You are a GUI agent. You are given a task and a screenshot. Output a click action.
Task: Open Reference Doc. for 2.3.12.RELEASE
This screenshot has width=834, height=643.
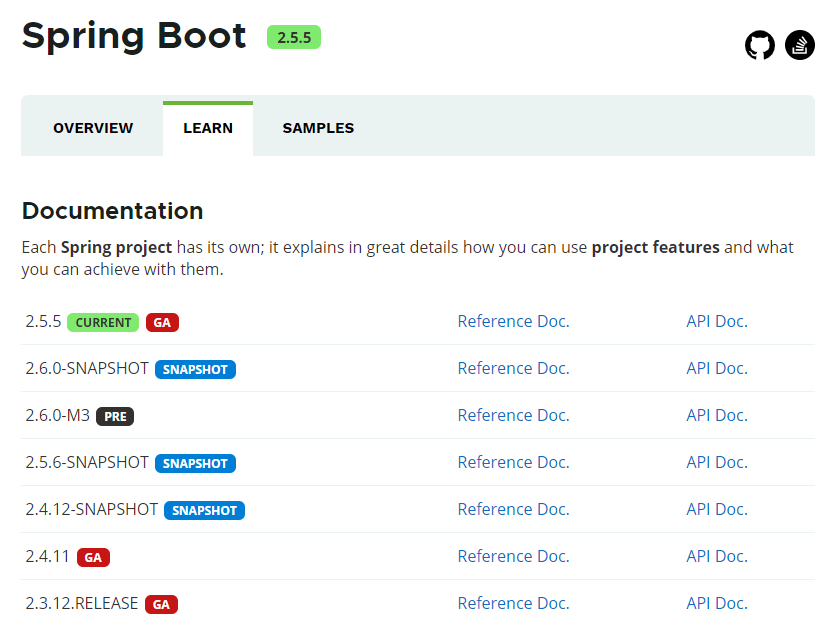[x=513, y=603]
